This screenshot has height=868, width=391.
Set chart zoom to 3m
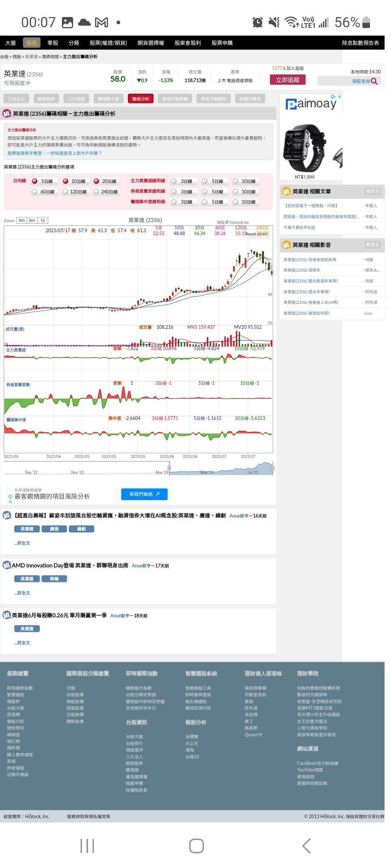(22, 220)
